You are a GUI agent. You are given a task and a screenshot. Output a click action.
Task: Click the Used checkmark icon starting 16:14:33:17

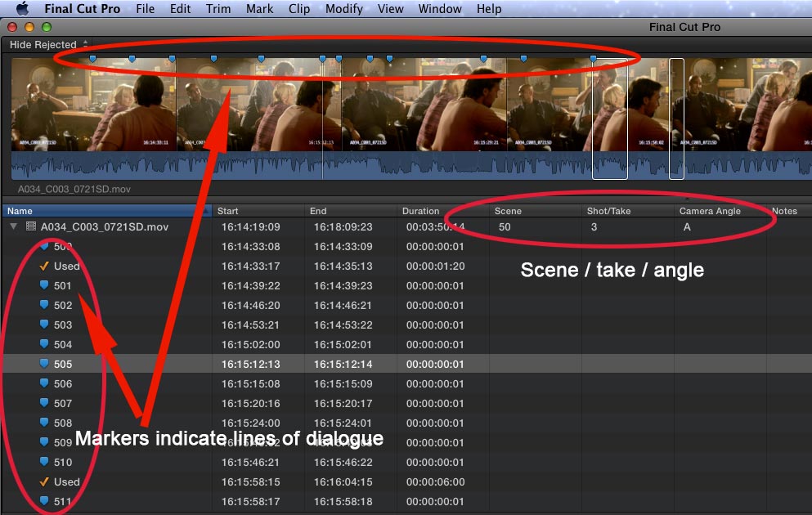44,266
